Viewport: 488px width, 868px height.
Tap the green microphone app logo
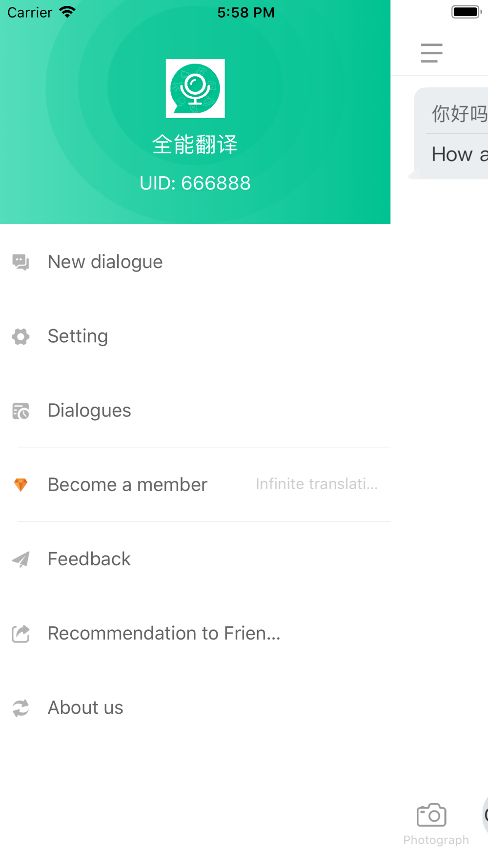pos(195,88)
